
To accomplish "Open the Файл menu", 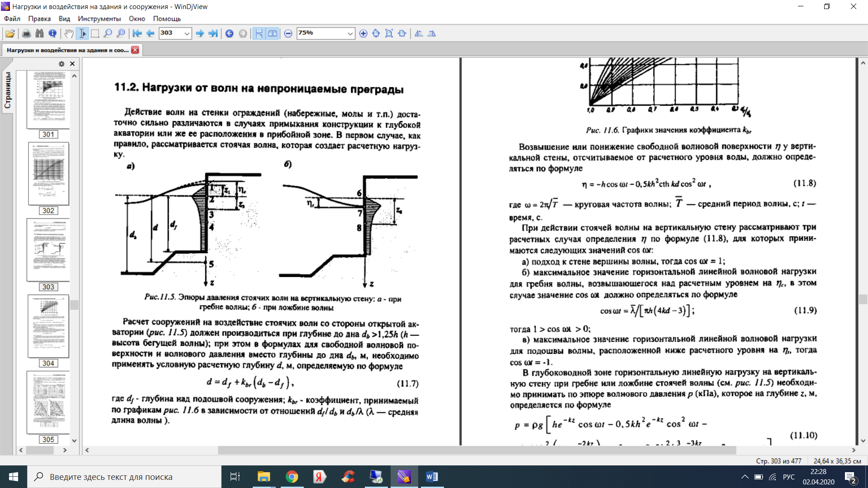I will pyautogui.click(x=12, y=19).
